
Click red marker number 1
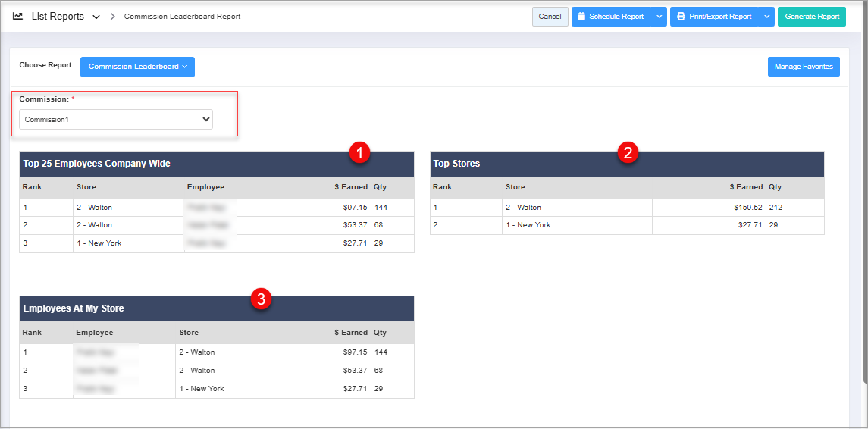tap(359, 152)
